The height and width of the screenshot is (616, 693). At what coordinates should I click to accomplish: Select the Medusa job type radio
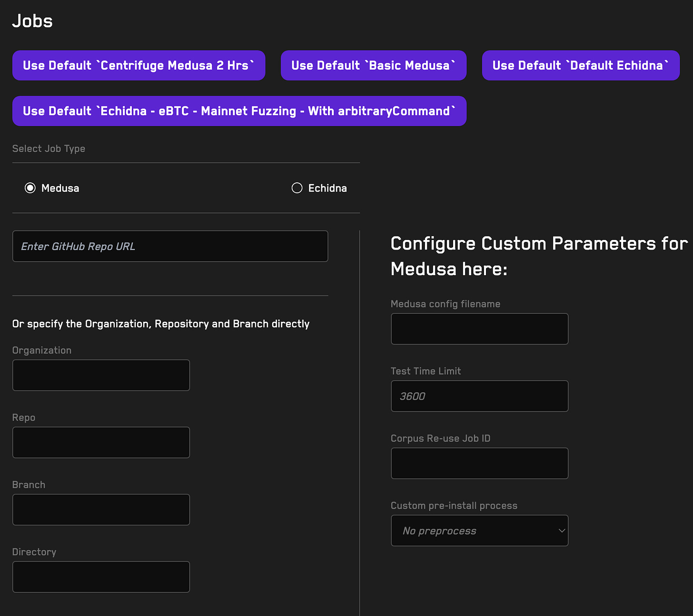tap(30, 188)
